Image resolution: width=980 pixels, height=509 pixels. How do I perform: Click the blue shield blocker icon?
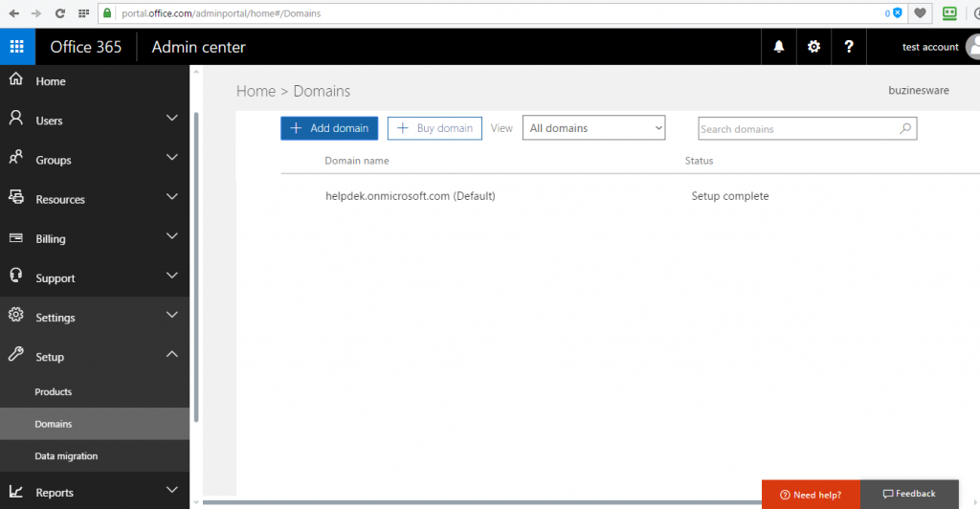(898, 13)
